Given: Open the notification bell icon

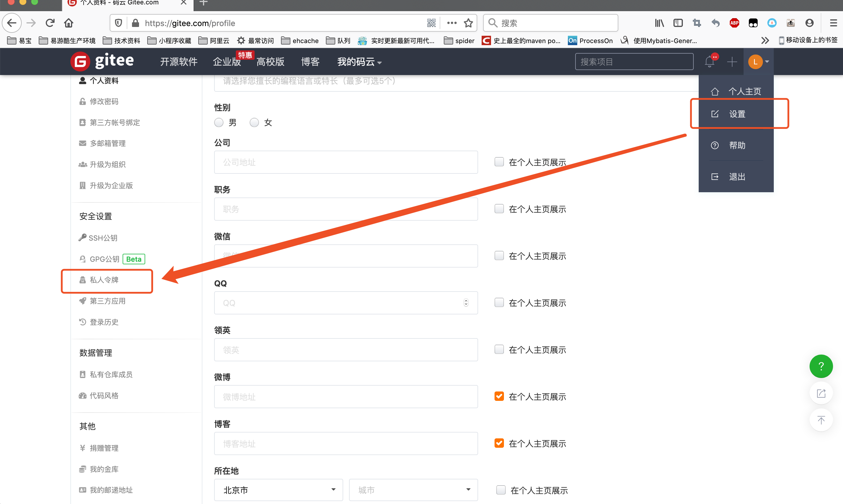Looking at the screenshot, I should pyautogui.click(x=710, y=62).
